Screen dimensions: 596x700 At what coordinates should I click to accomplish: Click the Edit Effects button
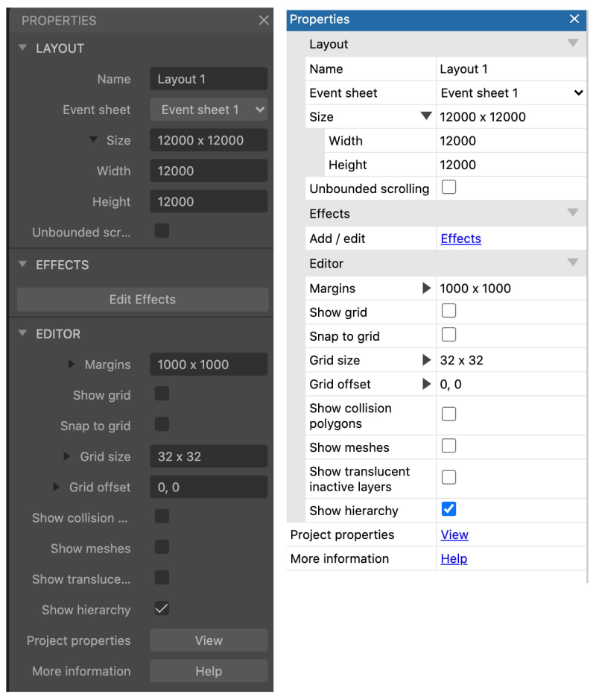coord(143,299)
